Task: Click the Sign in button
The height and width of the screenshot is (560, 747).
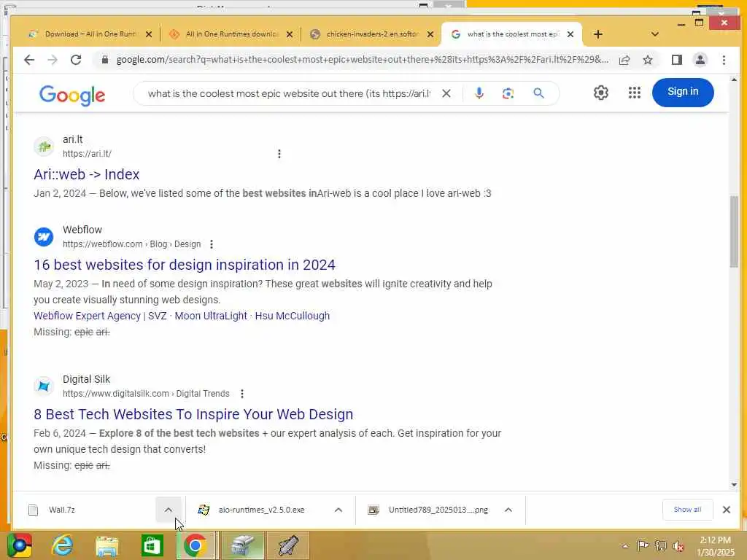Action: click(683, 92)
